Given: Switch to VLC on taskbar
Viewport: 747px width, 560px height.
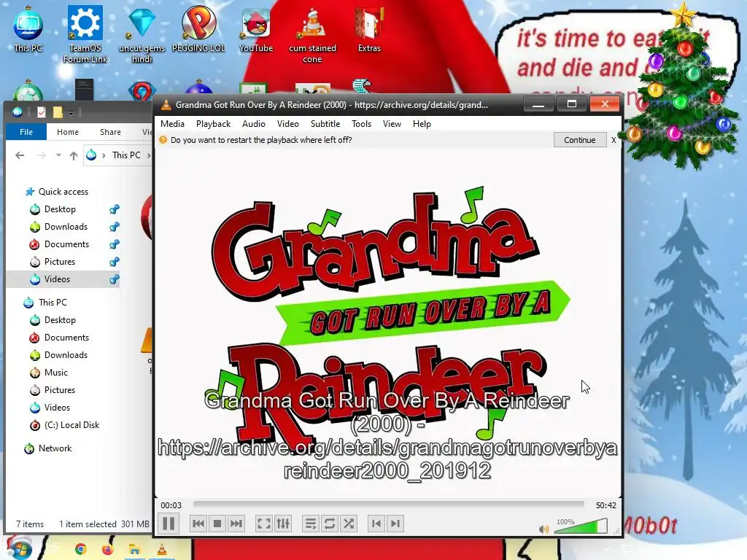Looking at the screenshot, I should tap(161, 550).
